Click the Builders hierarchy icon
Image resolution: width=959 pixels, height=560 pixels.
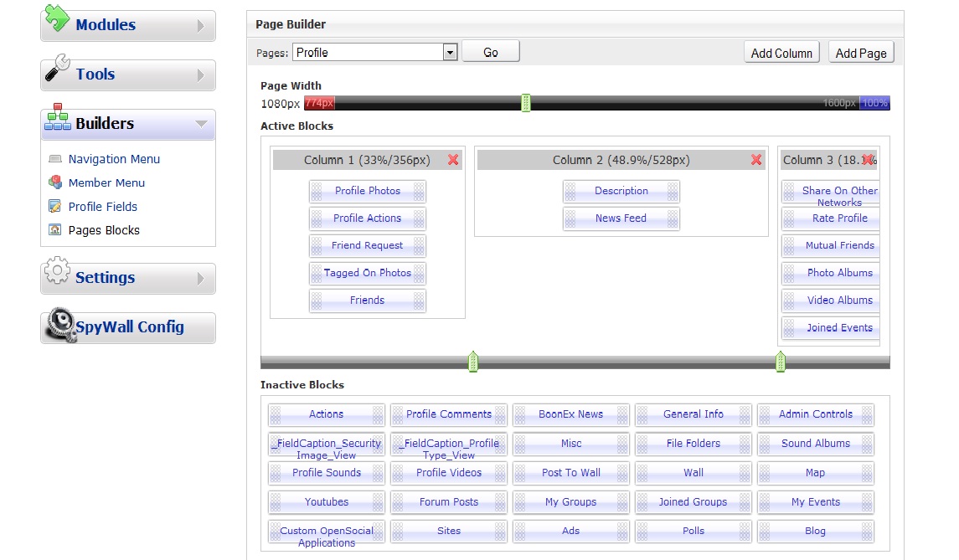click(x=58, y=116)
